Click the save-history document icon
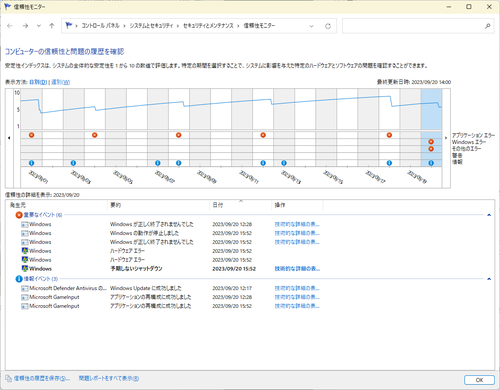This screenshot has width=500, height=390. click(x=8, y=378)
